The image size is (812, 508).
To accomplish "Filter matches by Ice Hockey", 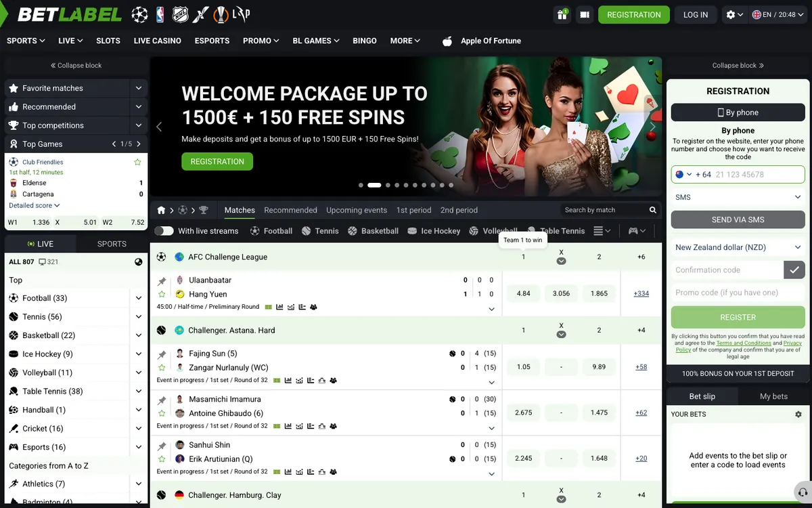I will (434, 231).
